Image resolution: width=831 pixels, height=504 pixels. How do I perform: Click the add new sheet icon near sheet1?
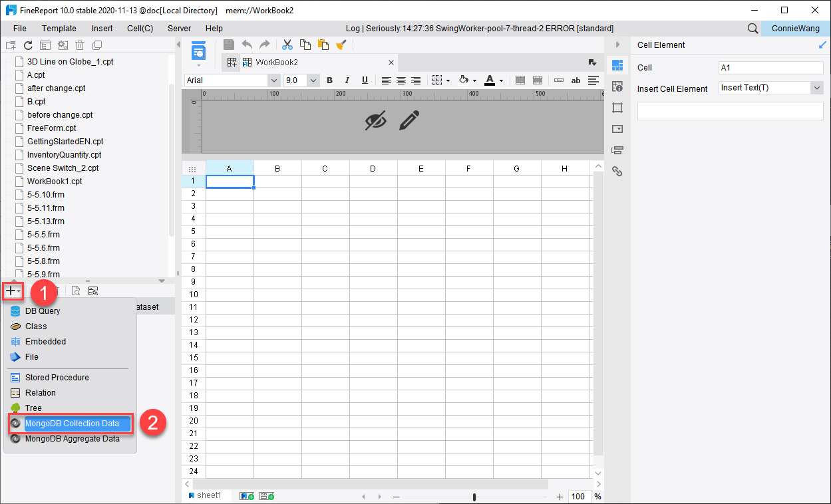(x=247, y=495)
